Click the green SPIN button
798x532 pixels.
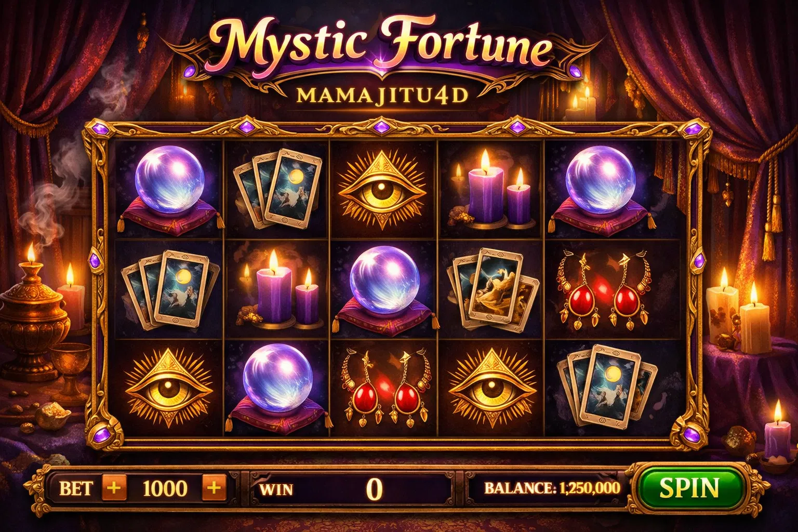[x=689, y=488]
